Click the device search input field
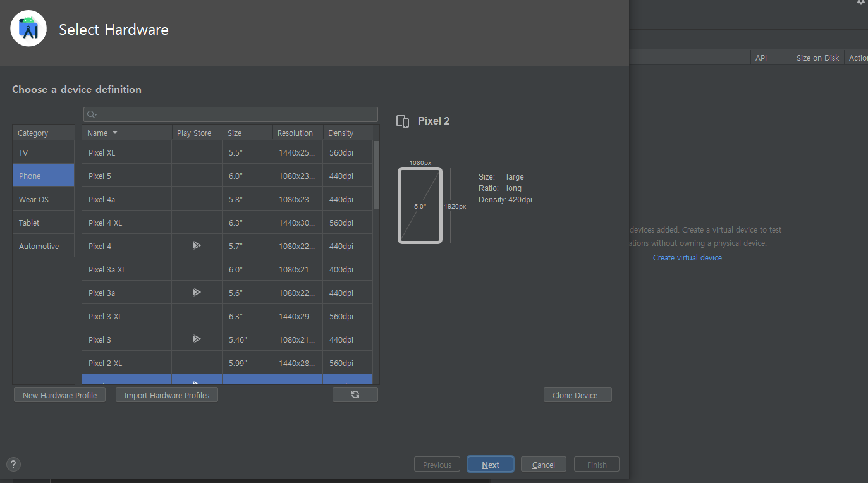Image resolution: width=868 pixels, height=483 pixels. click(231, 114)
